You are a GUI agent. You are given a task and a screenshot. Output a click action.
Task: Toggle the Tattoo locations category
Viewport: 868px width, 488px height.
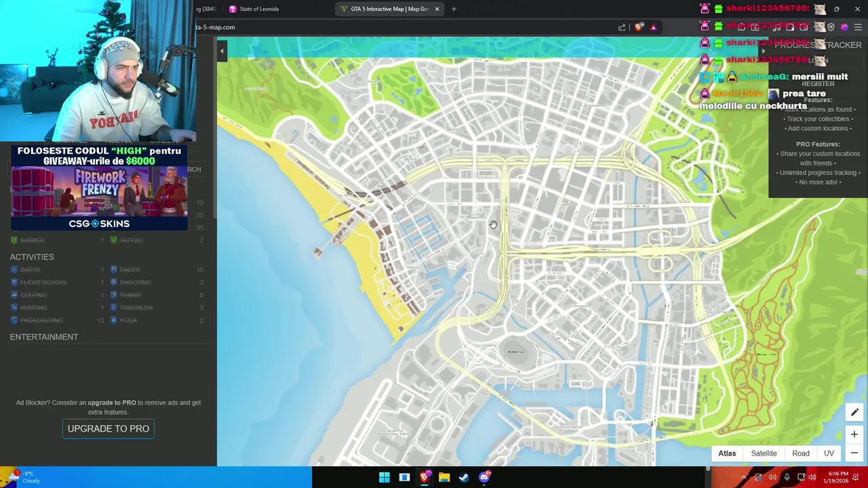[157, 240]
